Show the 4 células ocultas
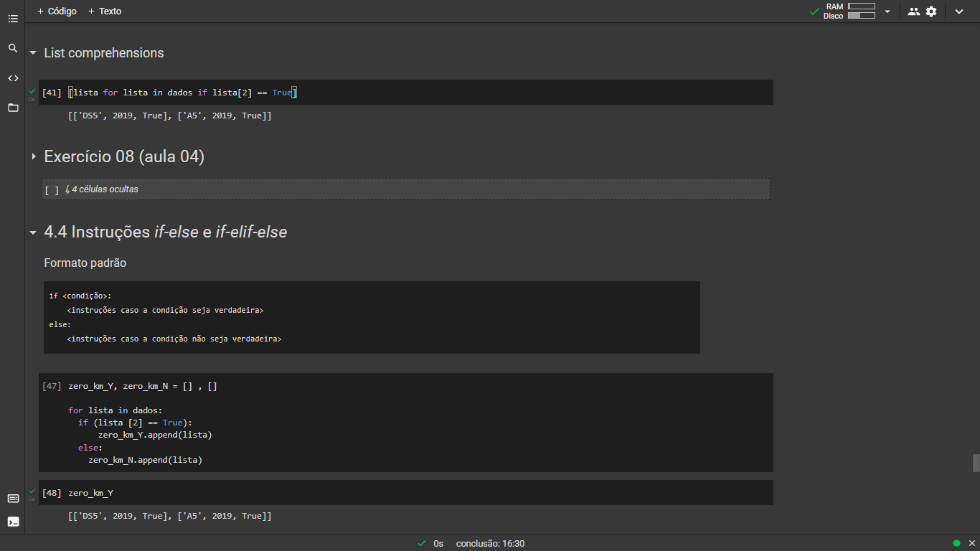Screen dimensions: 980x551 click(102, 189)
